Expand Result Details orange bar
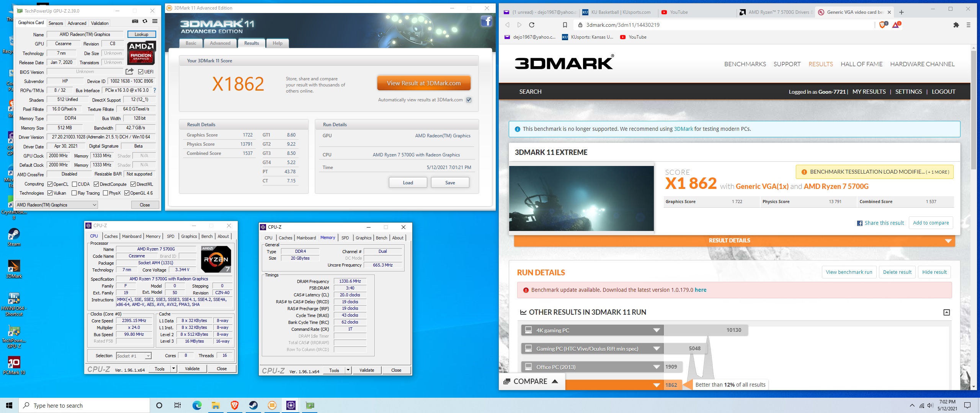 734,241
